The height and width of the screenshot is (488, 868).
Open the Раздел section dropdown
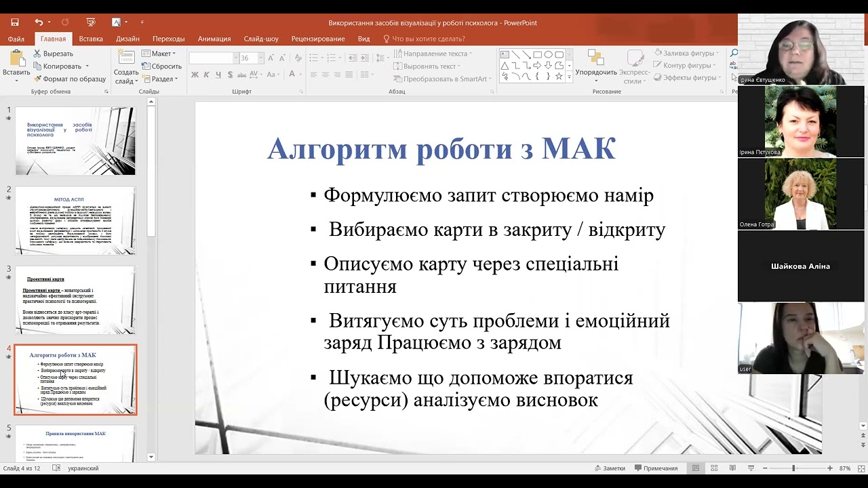point(159,79)
